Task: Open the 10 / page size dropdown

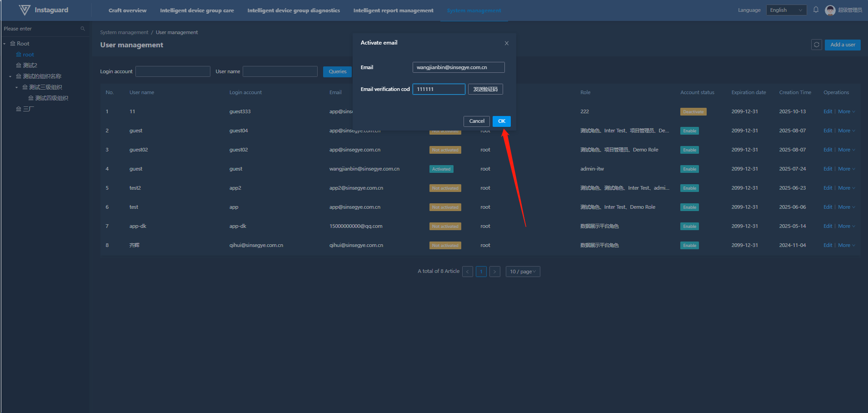Action: pos(523,272)
